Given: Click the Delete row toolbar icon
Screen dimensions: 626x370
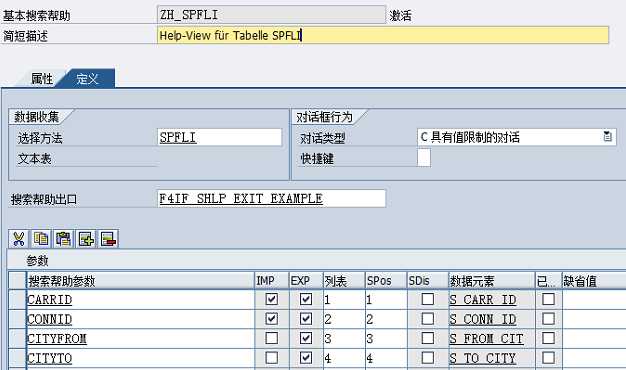Looking at the screenshot, I should pyautogui.click(x=109, y=239).
